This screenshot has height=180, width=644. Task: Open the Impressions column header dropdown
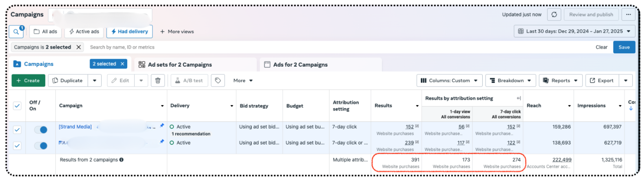pos(620,106)
